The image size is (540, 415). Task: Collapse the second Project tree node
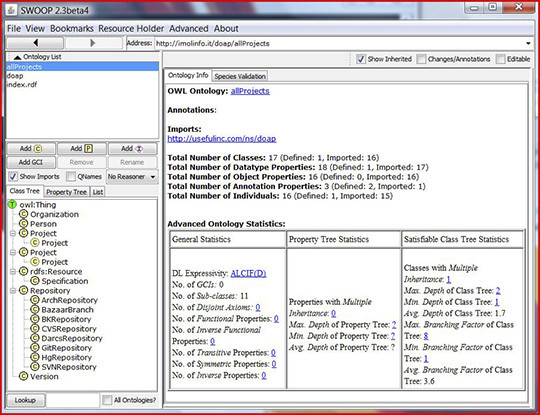(x=13, y=252)
